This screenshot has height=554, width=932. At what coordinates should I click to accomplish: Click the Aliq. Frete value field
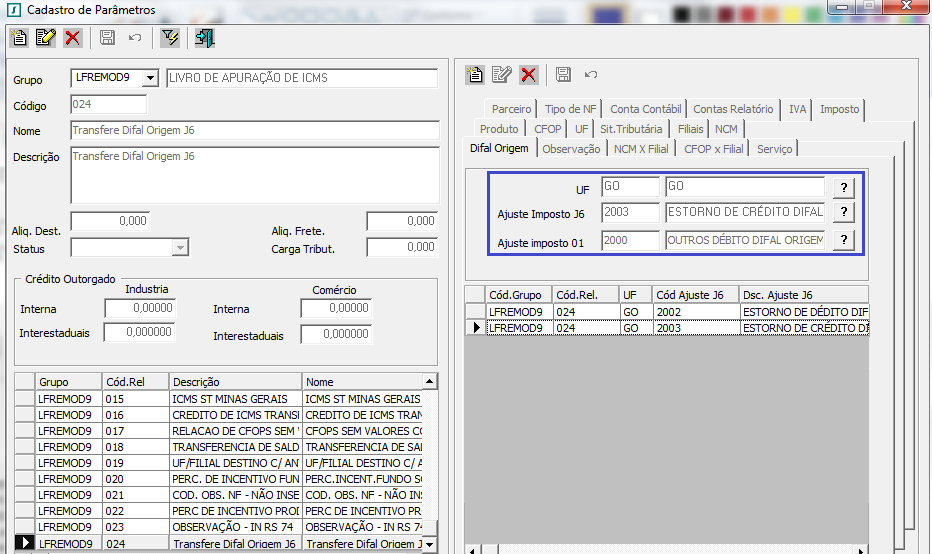pyautogui.click(x=402, y=221)
